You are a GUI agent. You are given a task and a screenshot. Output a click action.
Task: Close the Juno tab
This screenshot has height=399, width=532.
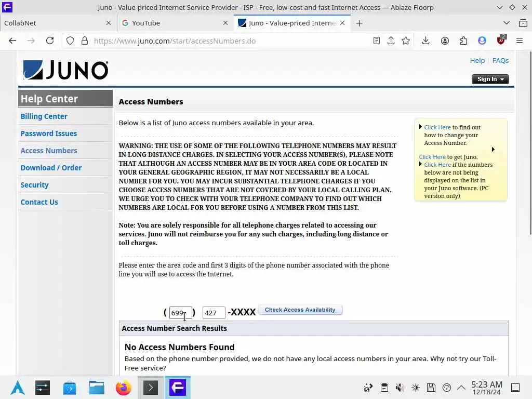[x=342, y=23]
